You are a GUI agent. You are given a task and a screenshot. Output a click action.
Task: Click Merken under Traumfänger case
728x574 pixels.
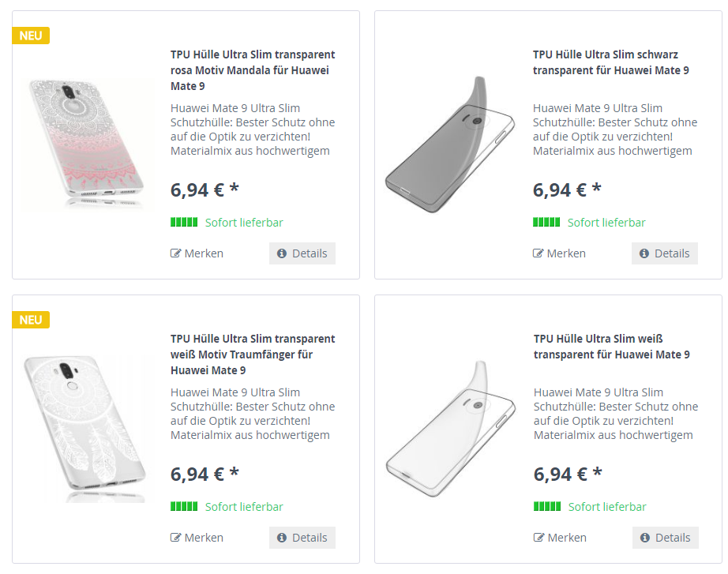[x=197, y=538]
